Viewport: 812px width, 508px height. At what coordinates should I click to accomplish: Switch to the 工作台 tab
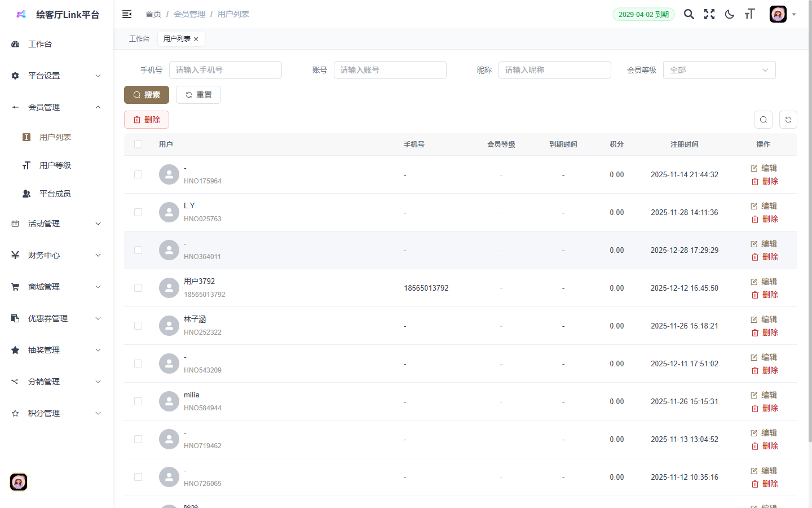pos(139,39)
